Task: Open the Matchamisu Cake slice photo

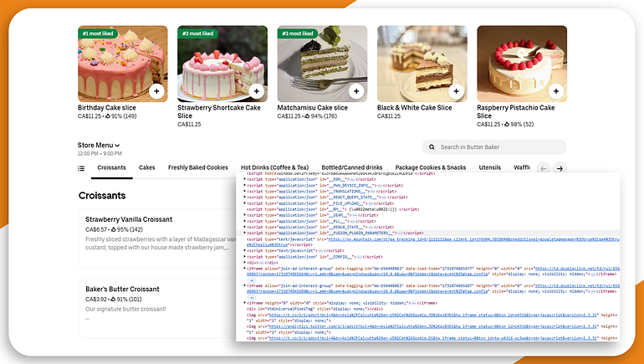Action: 322,64
